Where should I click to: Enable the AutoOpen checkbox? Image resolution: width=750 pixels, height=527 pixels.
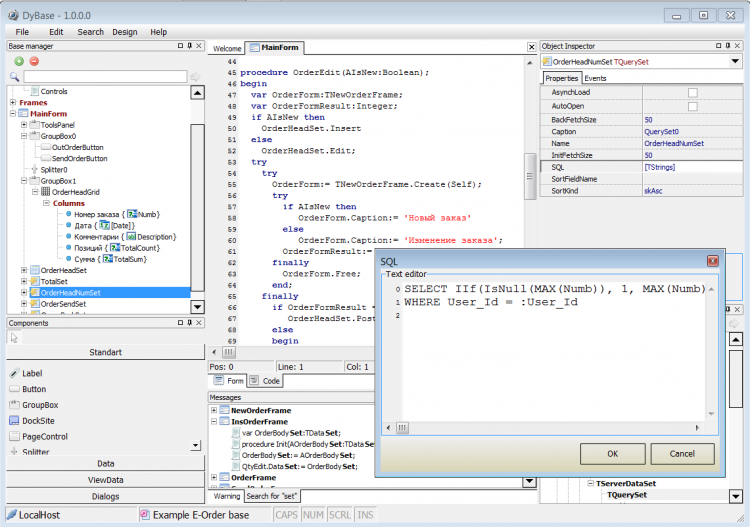tap(692, 106)
